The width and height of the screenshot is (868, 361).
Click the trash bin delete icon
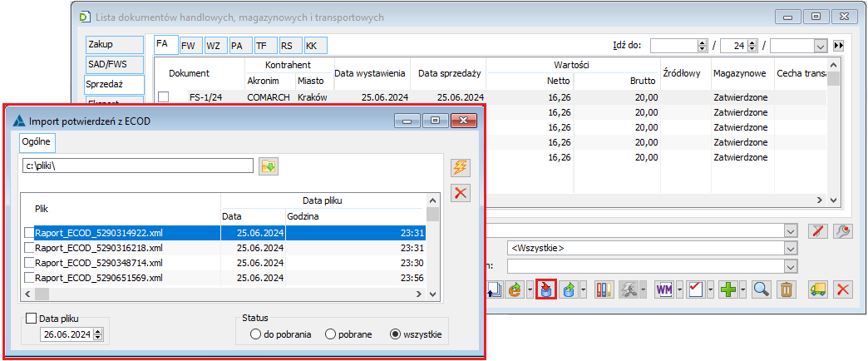pos(786,289)
